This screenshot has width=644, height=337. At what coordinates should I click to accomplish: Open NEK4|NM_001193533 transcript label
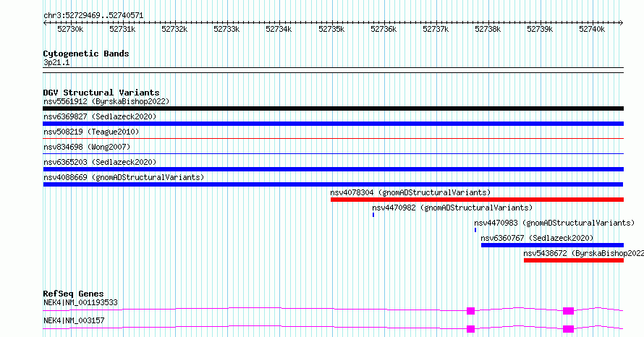(x=80, y=302)
